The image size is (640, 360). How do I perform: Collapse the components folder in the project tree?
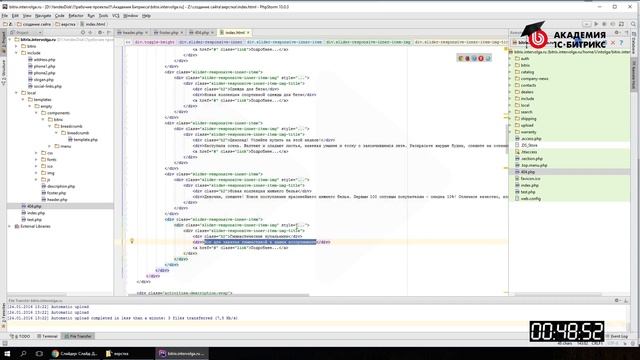point(36,113)
